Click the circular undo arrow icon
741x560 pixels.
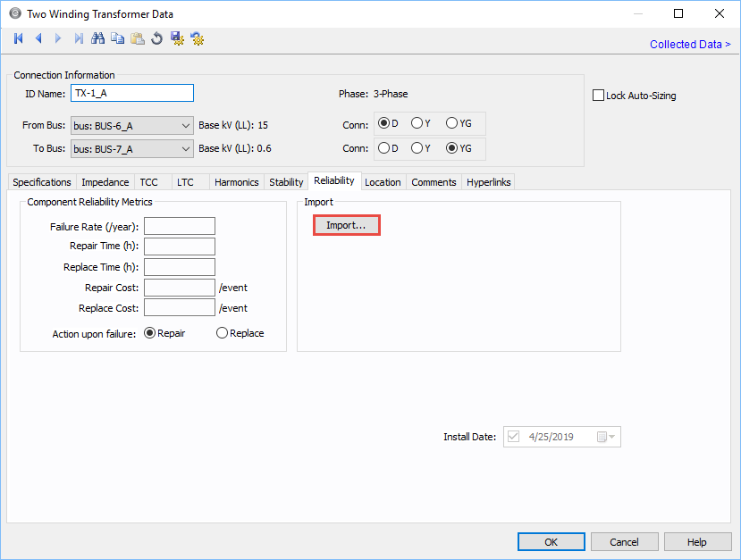(x=157, y=38)
